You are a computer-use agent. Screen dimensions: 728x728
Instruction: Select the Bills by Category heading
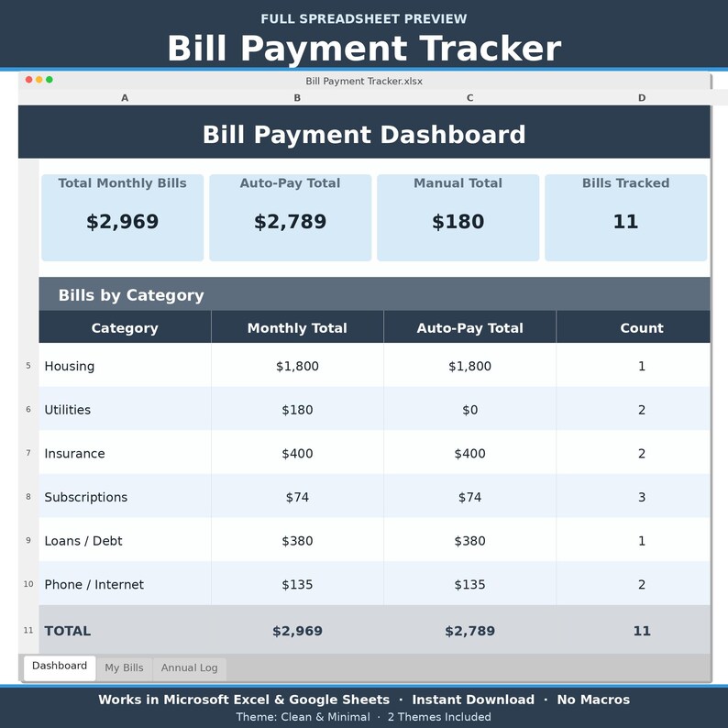point(375,294)
